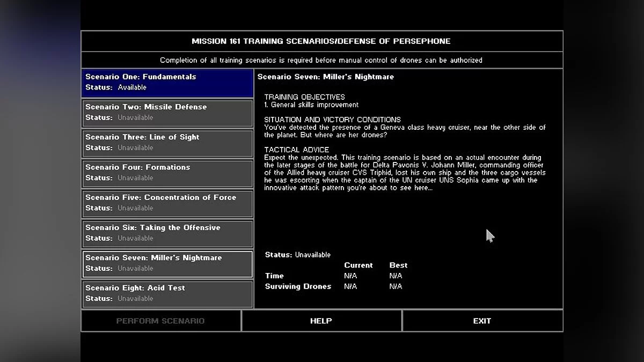Click Current N/A value for Time
The height and width of the screenshot is (362, 644).
coord(350,276)
